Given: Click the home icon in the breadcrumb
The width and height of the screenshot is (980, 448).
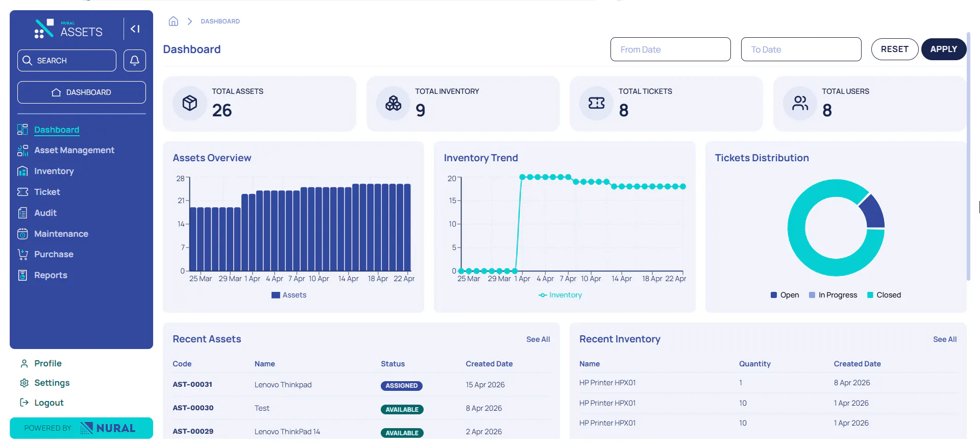Looking at the screenshot, I should coord(174,21).
